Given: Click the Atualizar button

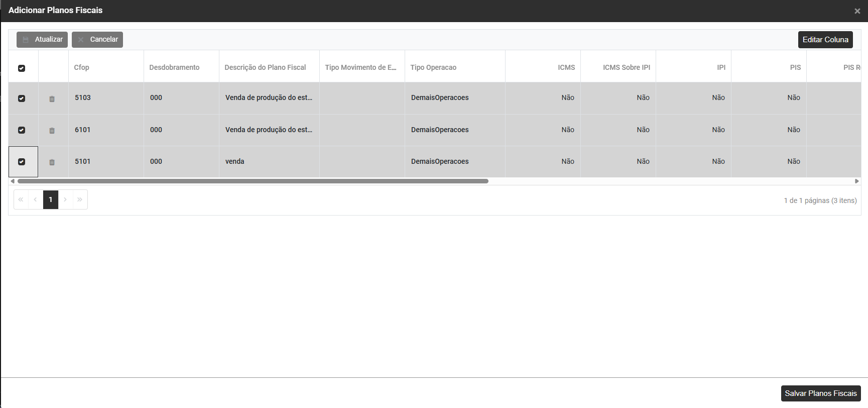Looking at the screenshot, I should (x=42, y=40).
